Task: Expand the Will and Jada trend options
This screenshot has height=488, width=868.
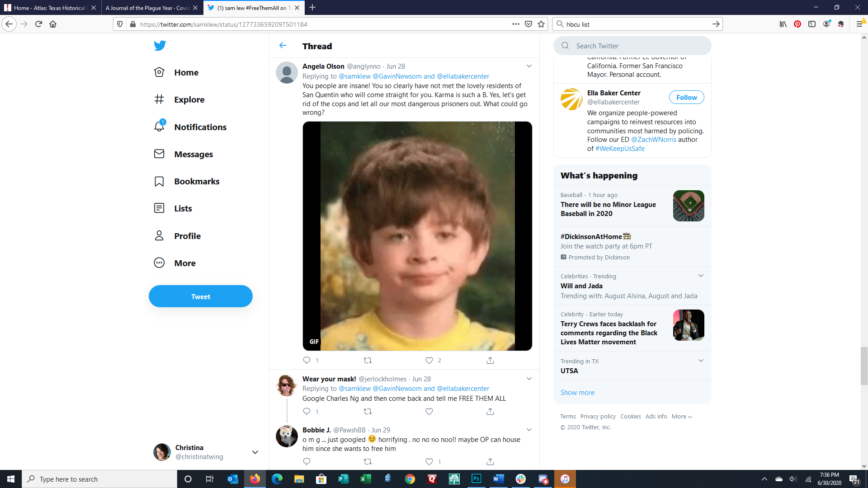Action: click(701, 276)
